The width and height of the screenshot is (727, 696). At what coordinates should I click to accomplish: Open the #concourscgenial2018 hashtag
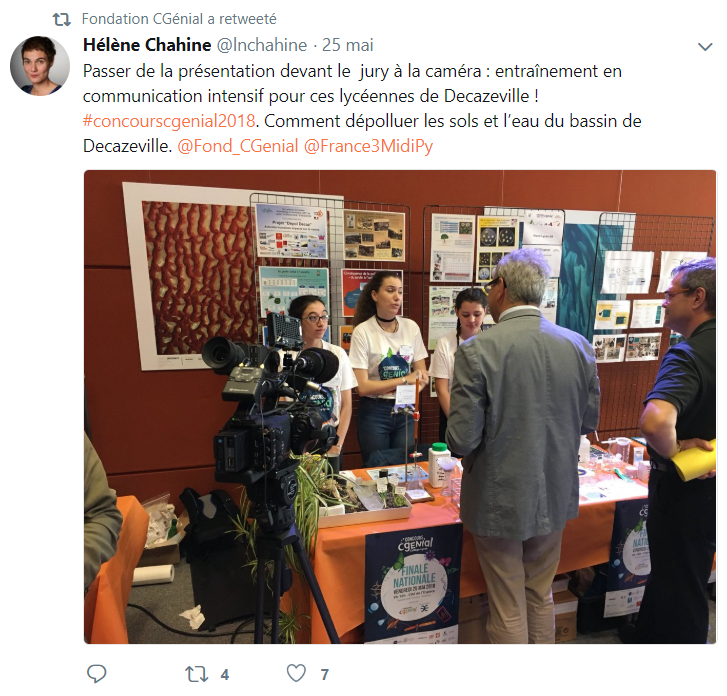point(169,121)
